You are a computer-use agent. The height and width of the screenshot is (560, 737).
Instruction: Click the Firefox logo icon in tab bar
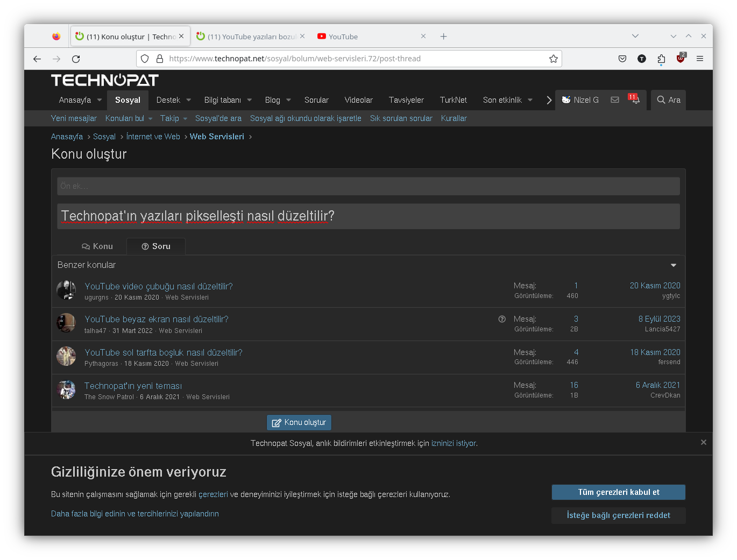[x=56, y=37]
